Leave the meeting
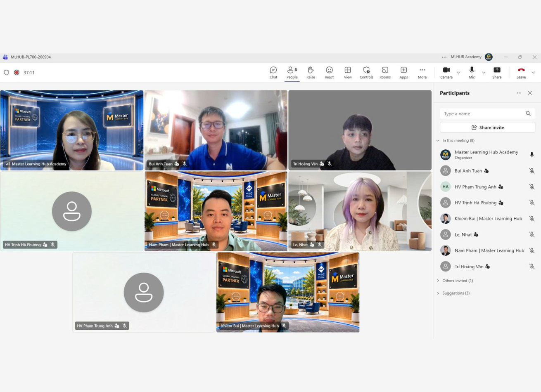The height and width of the screenshot is (392, 541). [x=521, y=73]
